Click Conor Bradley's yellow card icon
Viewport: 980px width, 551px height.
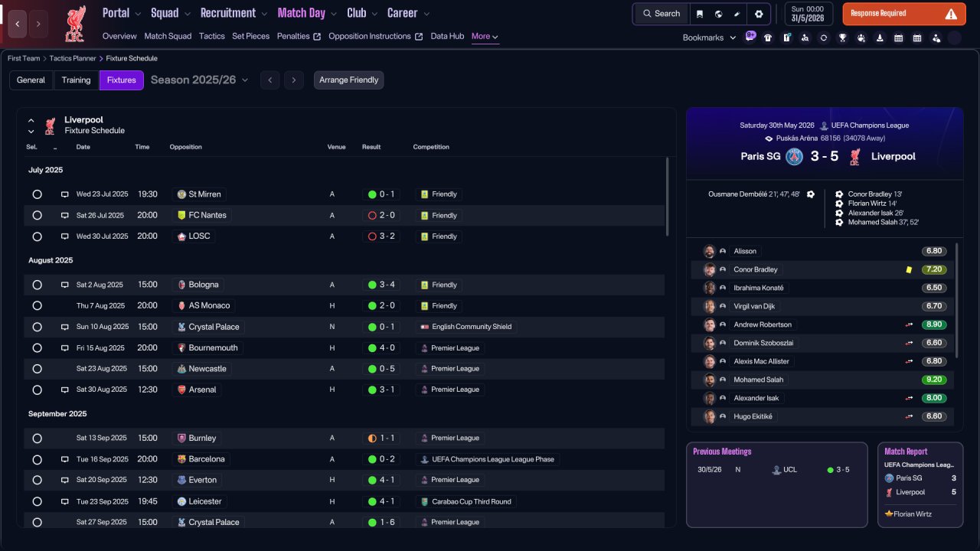coord(909,269)
